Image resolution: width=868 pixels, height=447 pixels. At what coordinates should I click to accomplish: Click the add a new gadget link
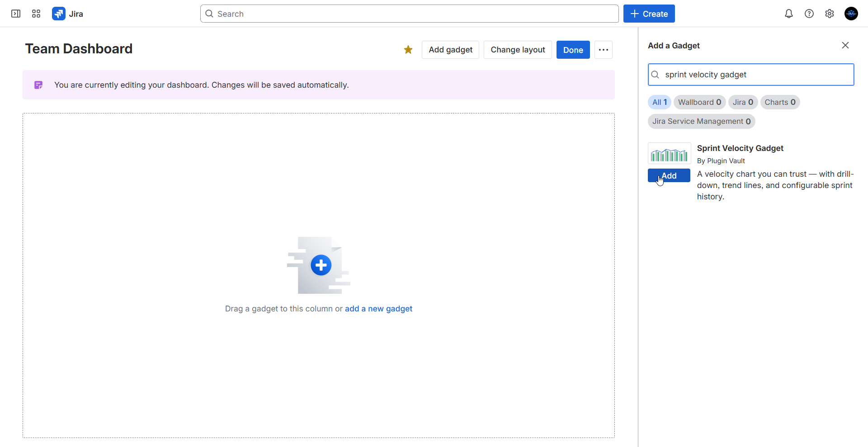[378, 309]
